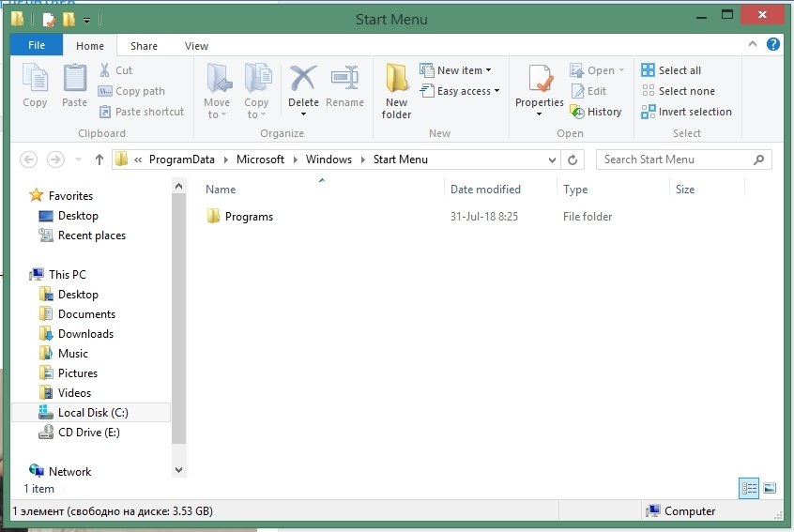Screen dimensions: 794x532
Task: Select Local Disk (C:) in sidebar
Action: [91, 413]
